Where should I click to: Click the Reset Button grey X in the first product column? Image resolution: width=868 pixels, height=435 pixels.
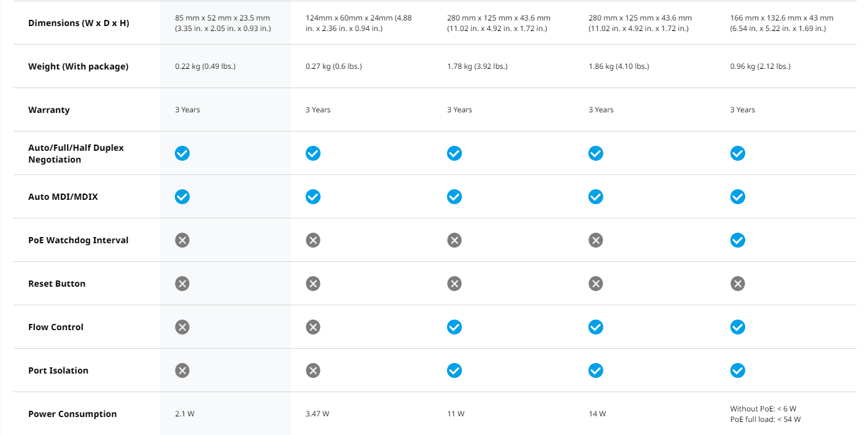click(182, 284)
